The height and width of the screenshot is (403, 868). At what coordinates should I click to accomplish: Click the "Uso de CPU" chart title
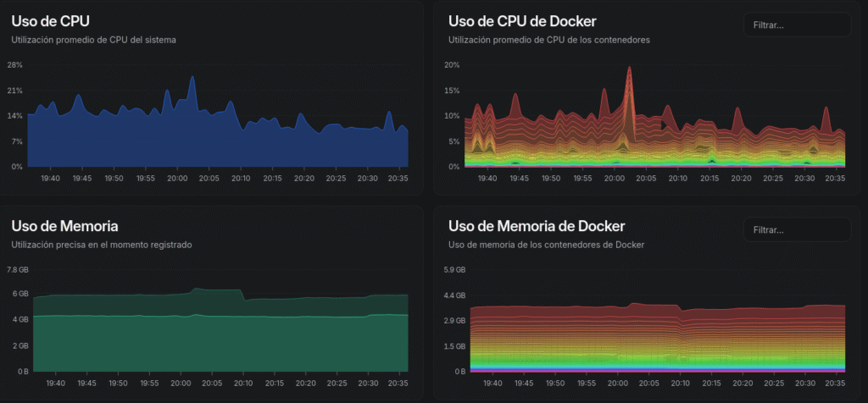point(50,21)
